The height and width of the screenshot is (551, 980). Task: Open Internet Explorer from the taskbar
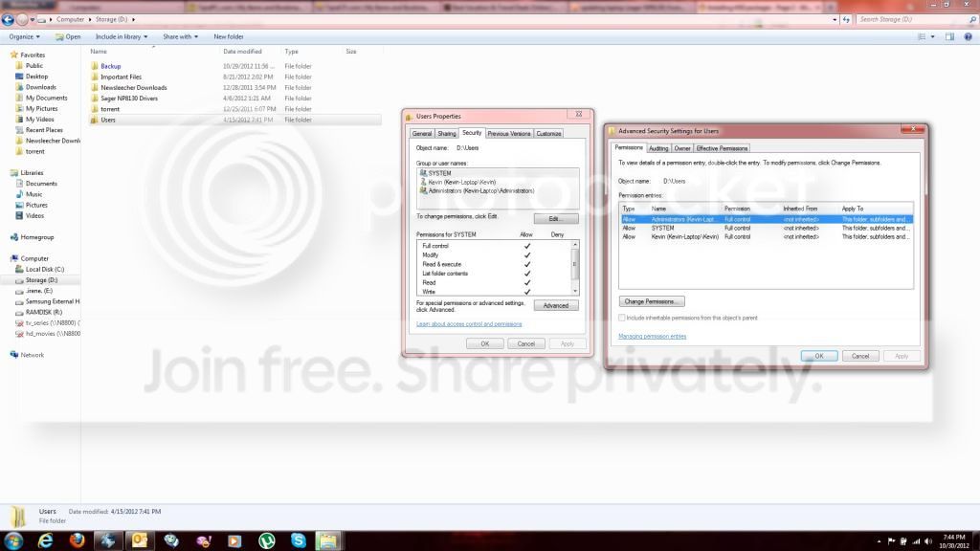click(x=45, y=540)
